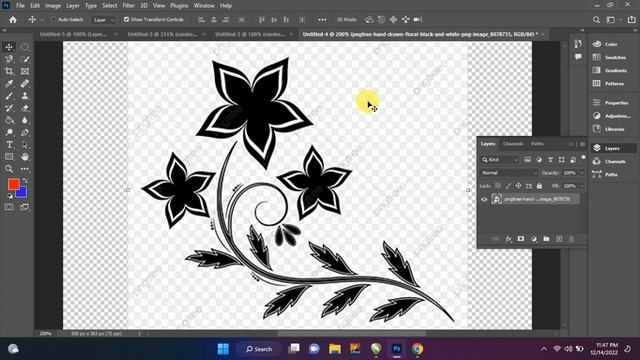Image resolution: width=640 pixels, height=360 pixels.
Task: Open the Fill slider arrow
Action: point(582,186)
